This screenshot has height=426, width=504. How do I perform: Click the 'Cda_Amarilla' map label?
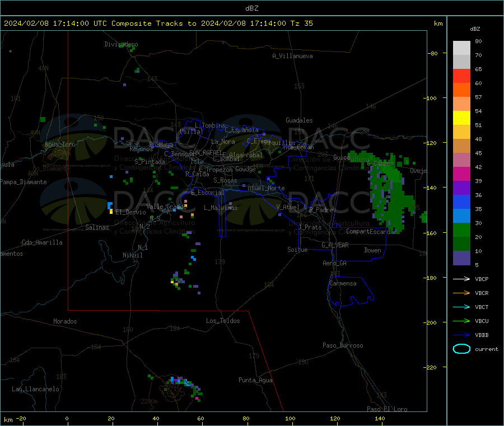click(x=42, y=242)
